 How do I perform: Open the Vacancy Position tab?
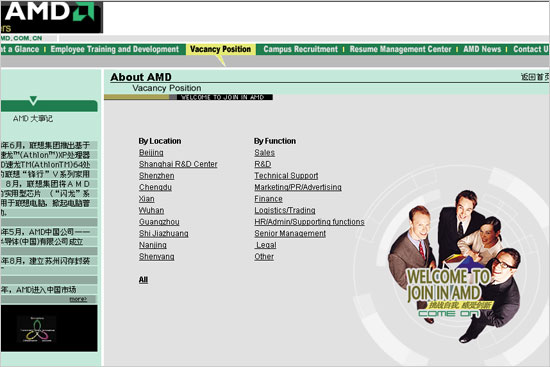click(221, 49)
